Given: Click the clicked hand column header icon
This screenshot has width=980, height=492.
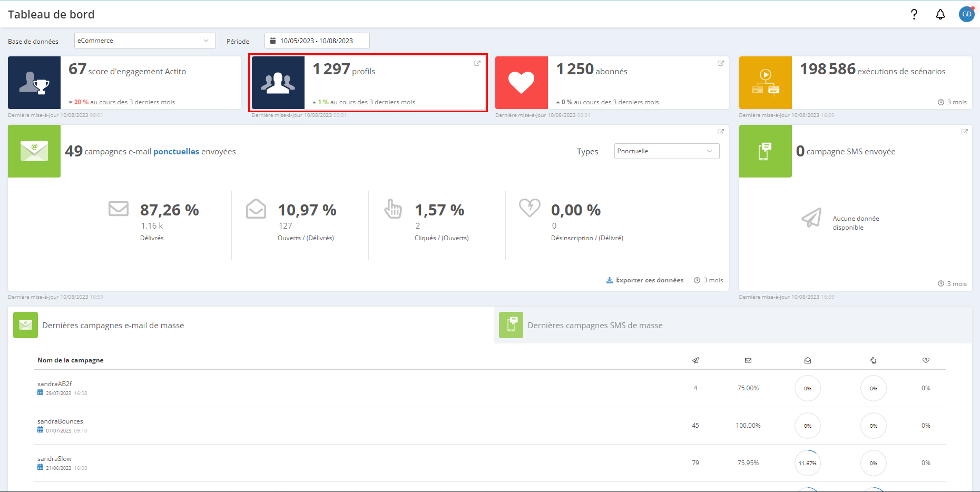Looking at the screenshot, I should pyautogui.click(x=874, y=360).
